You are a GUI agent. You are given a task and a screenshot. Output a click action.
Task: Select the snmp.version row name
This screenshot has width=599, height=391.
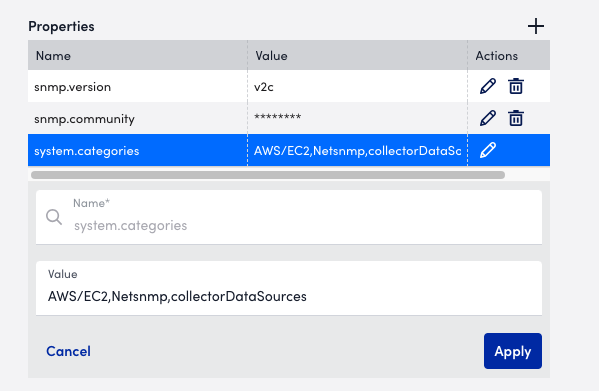tap(73, 87)
